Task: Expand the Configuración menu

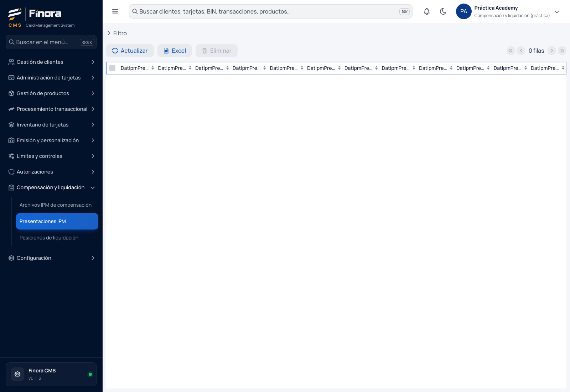Action: 51,258
